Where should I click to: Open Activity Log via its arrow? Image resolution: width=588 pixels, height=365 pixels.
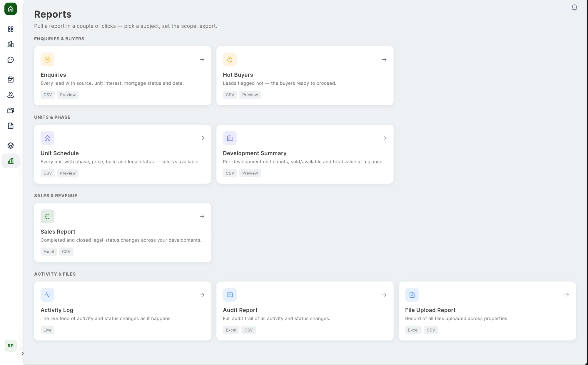[202, 295]
